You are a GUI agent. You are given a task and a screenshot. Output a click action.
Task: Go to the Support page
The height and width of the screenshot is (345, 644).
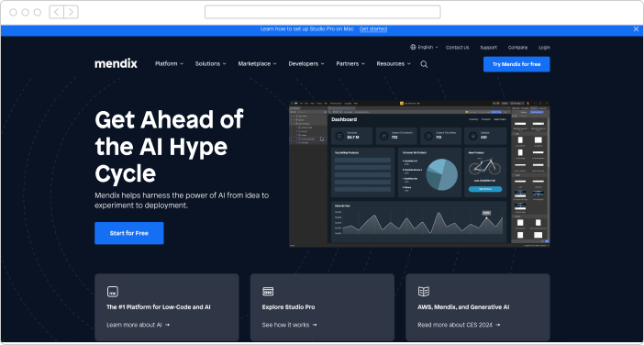coord(488,48)
